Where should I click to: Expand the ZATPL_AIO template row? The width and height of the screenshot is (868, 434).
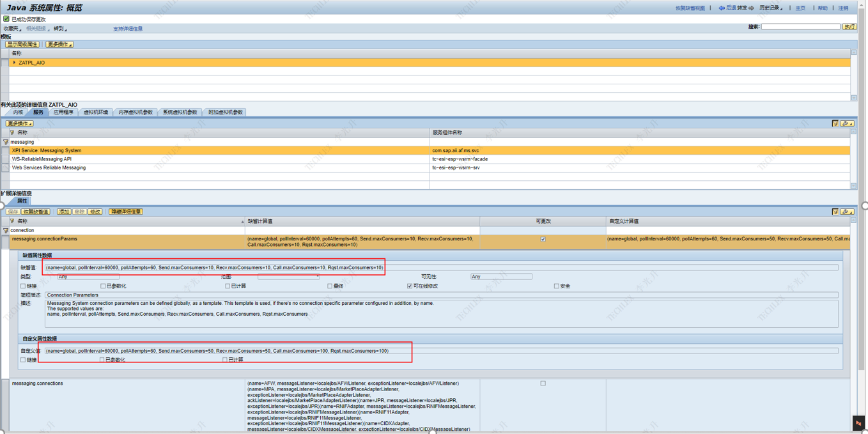tap(14, 63)
